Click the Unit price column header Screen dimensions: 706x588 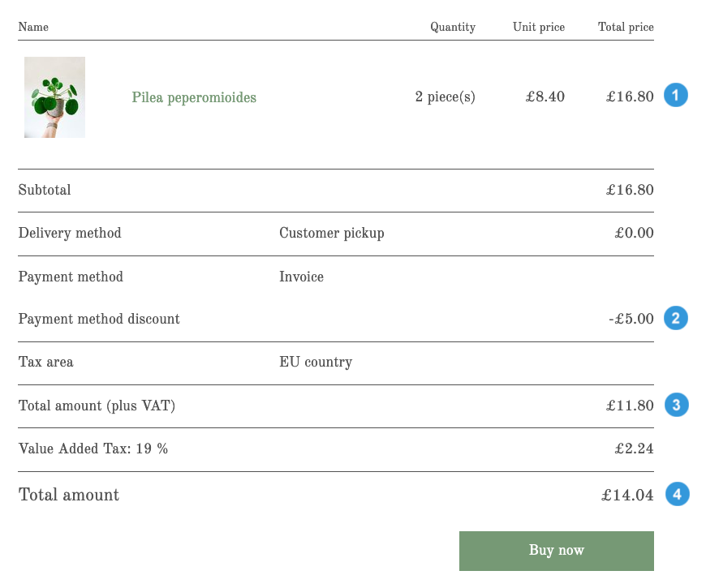(538, 27)
